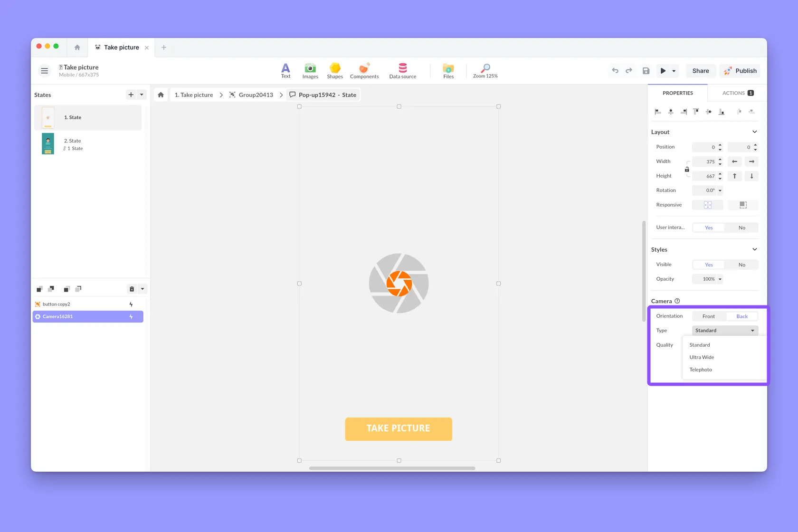
Task: Set camera orientation to Front
Action: pyautogui.click(x=709, y=316)
